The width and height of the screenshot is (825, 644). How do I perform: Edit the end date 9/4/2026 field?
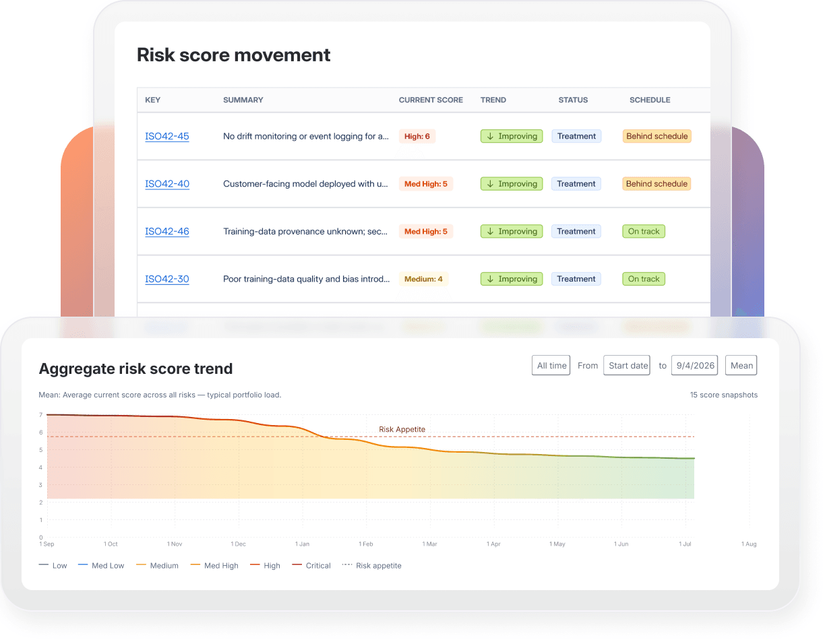coord(694,365)
